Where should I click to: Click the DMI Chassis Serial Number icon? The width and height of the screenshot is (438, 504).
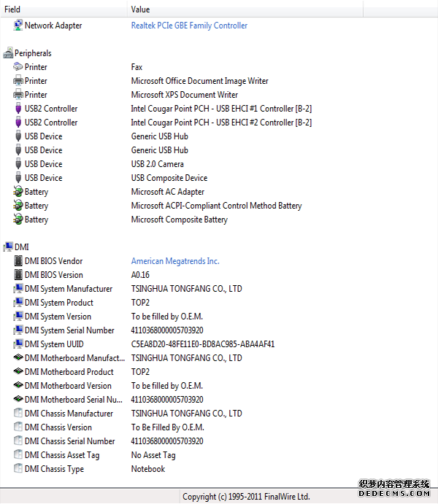pyautogui.click(x=18, y=441)
